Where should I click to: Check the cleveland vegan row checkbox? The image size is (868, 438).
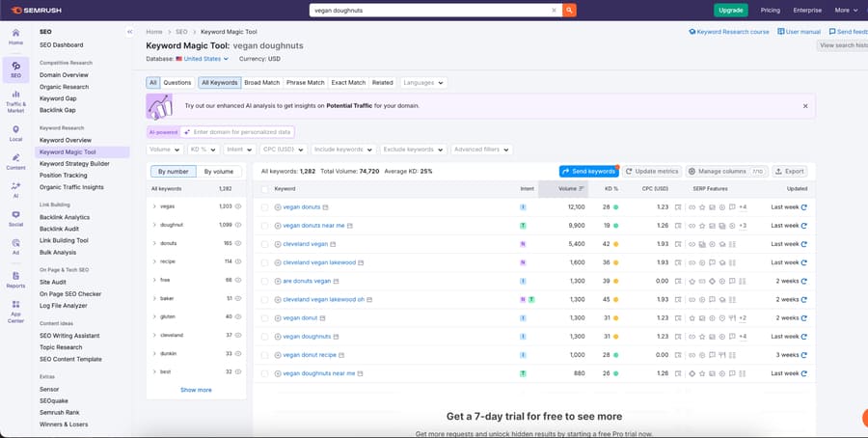264,244
